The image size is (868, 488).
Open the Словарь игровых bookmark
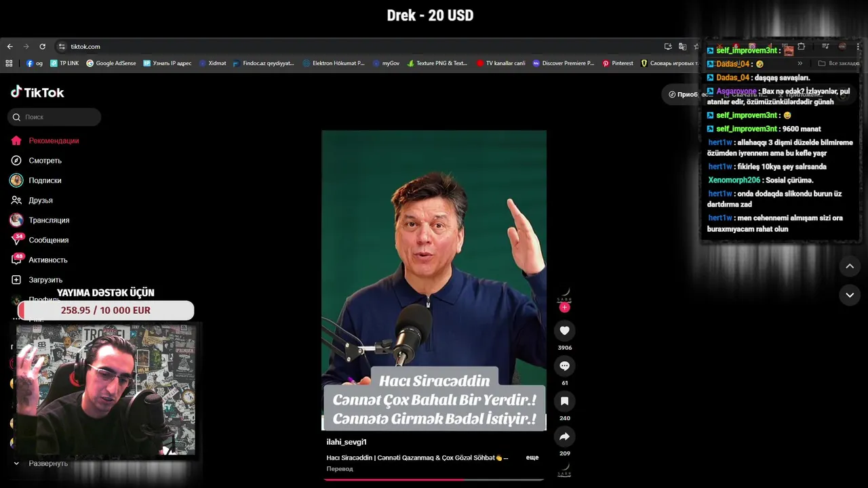point(669,63)
